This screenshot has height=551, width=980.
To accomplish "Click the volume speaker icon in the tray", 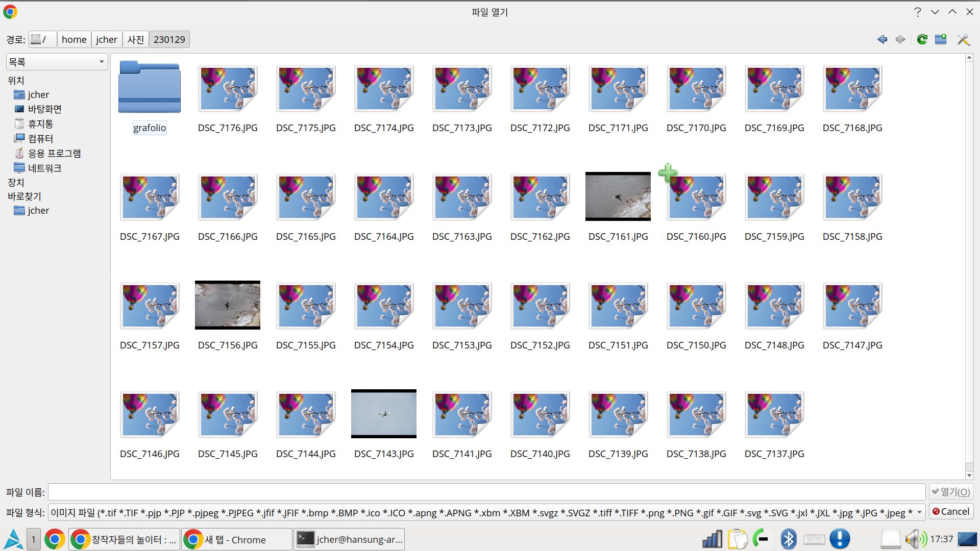I will (914, 538).
